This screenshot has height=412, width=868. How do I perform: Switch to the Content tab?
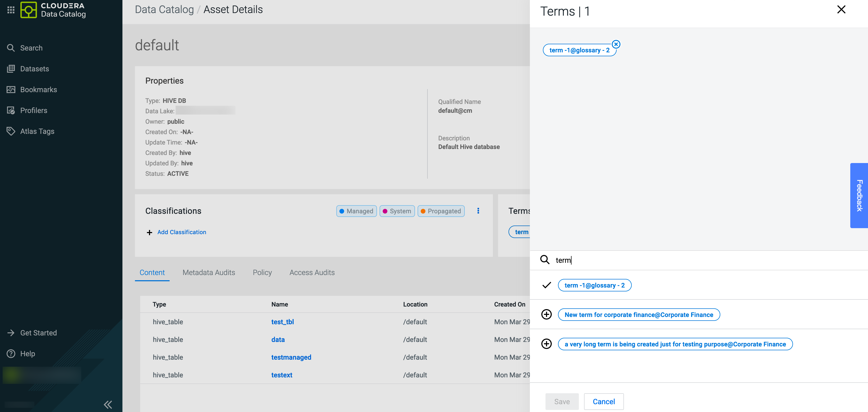click(x=152, y=272)
